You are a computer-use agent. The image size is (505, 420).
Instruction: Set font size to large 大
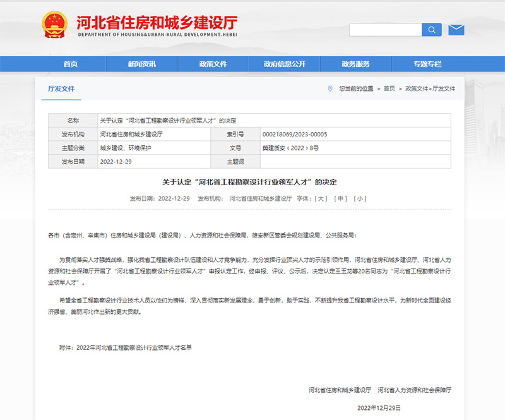tap(322, 198)
